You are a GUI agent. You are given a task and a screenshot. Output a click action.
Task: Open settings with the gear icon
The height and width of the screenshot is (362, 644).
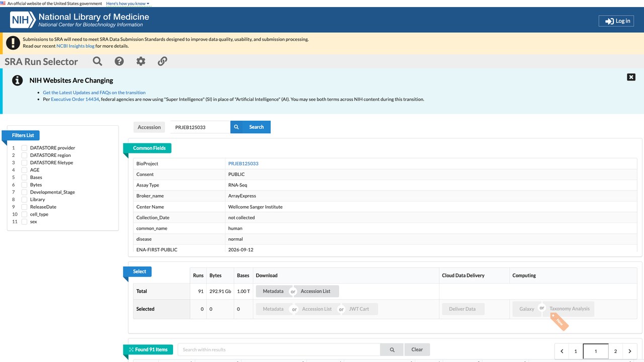(x=141, y=61)
